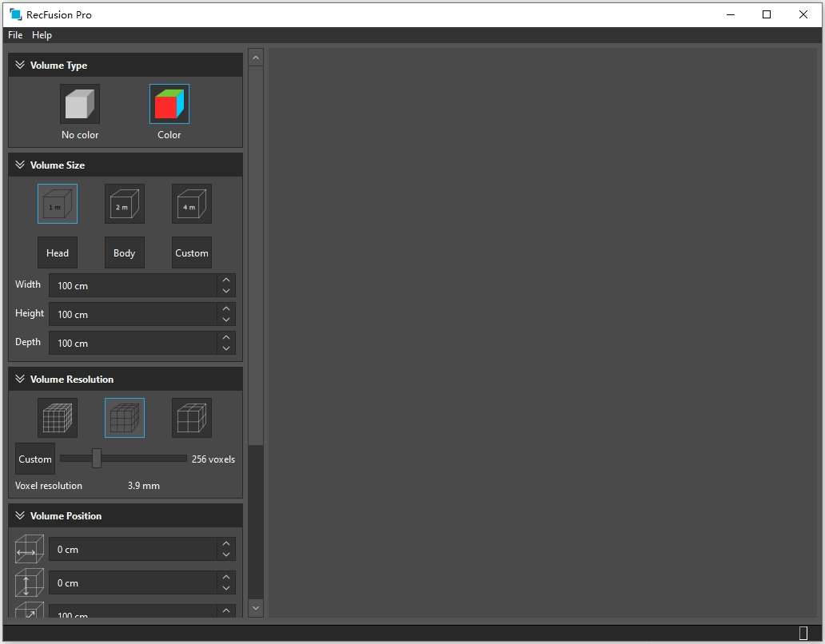Open the File menu
Screen dimensions: 825x644
[15, 35]
